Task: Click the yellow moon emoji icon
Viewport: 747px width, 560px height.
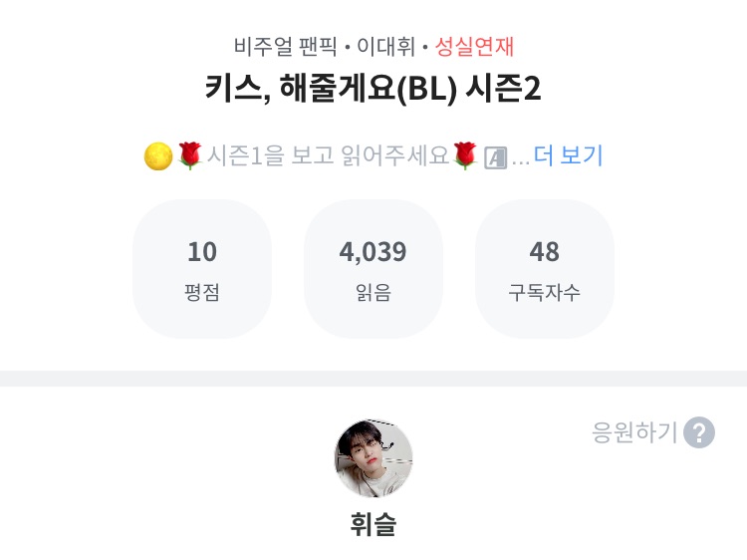Action: point(158,156)
